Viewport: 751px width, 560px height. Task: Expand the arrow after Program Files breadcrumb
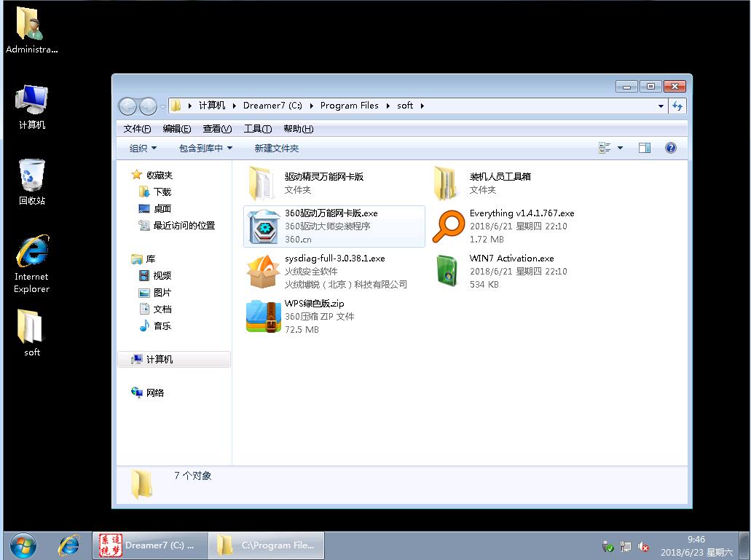pos(388,106)
